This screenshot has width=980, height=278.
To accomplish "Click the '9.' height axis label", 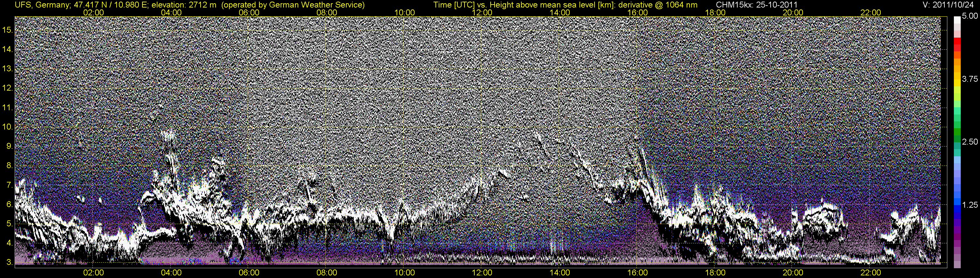I will coord(9,146).
